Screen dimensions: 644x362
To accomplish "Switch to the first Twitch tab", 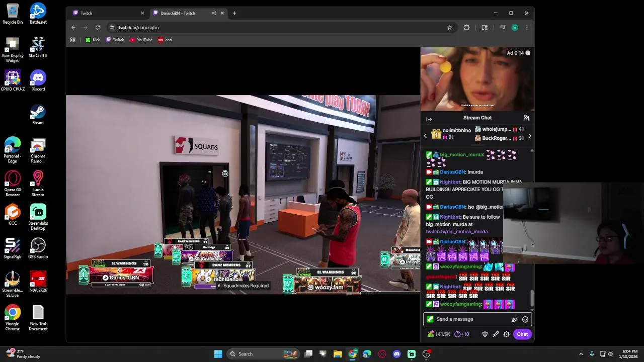I will pyautogui.click(x=107, y=13).
